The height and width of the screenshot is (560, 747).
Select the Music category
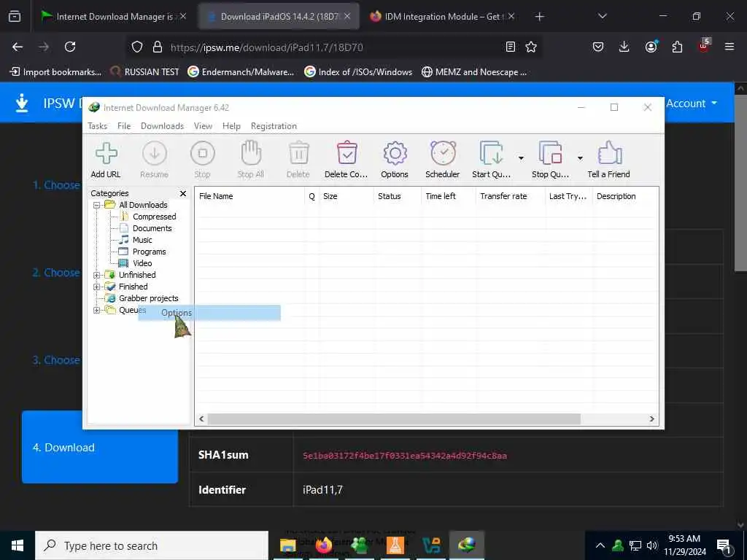[x=142, y=240]
